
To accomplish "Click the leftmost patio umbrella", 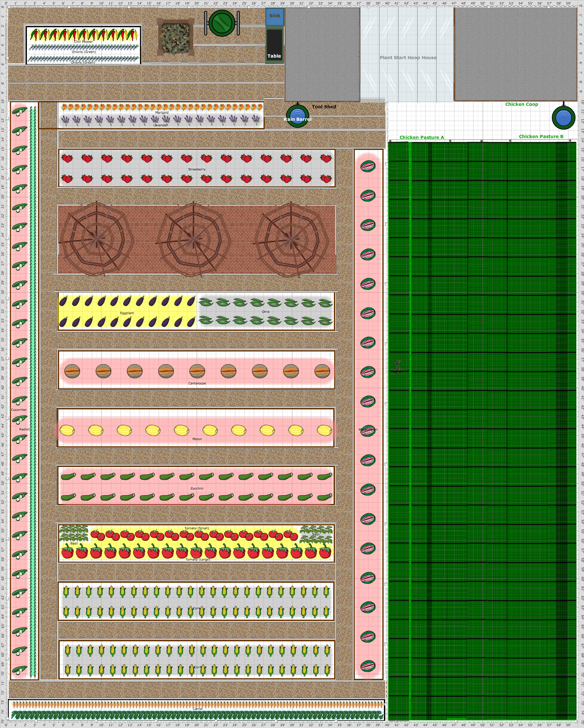I will [97, 239].
